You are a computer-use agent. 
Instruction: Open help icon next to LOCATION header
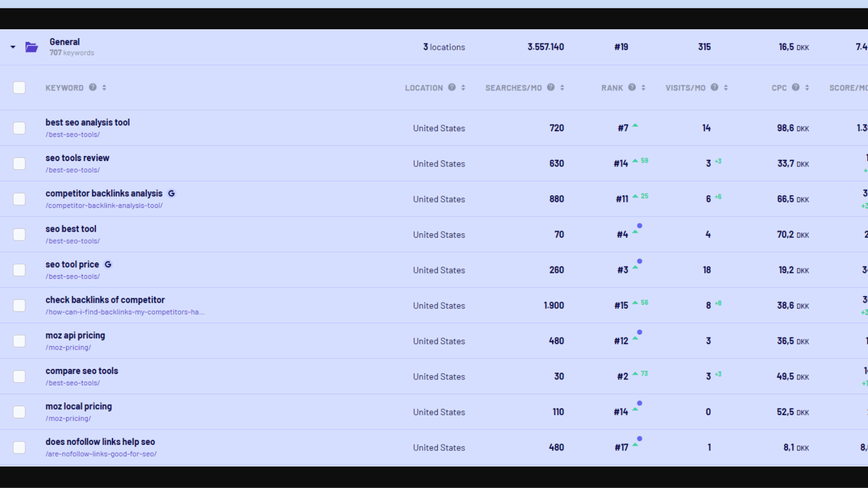pos(452,87)
